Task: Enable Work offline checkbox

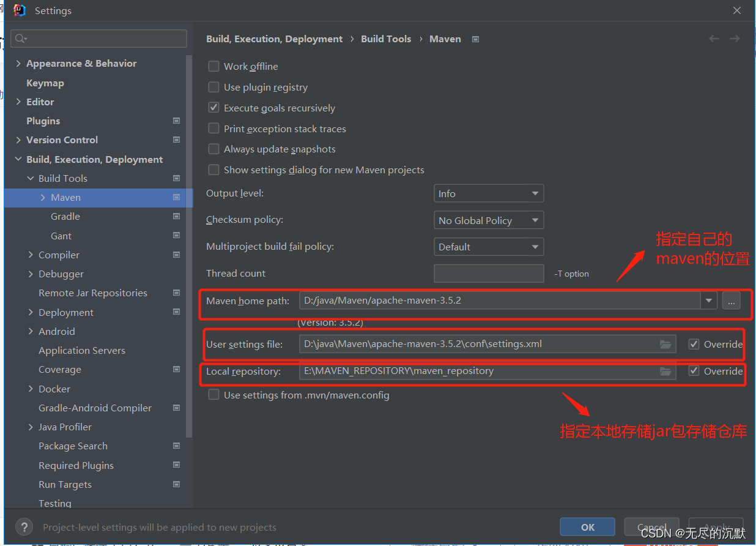Action: tap(213, 66)
